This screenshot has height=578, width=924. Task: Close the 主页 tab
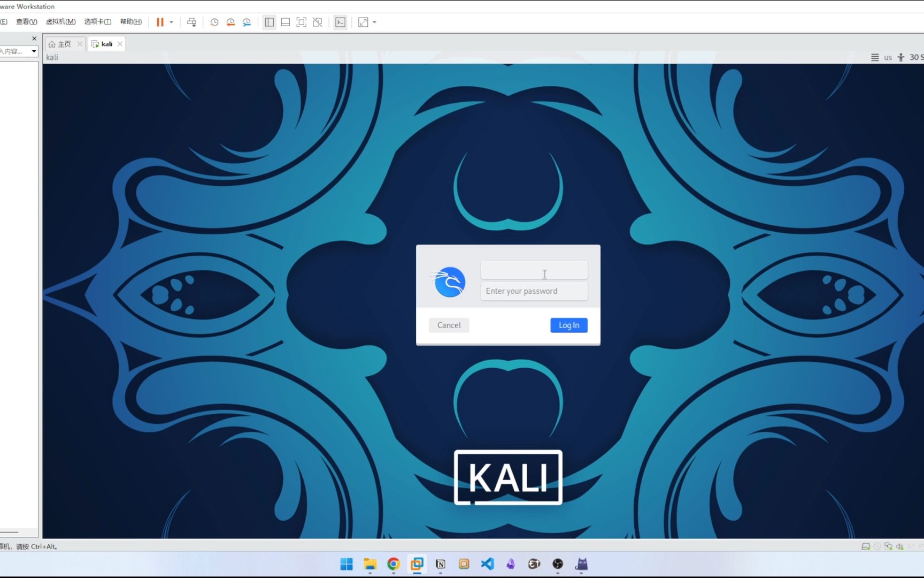(80, 44)
